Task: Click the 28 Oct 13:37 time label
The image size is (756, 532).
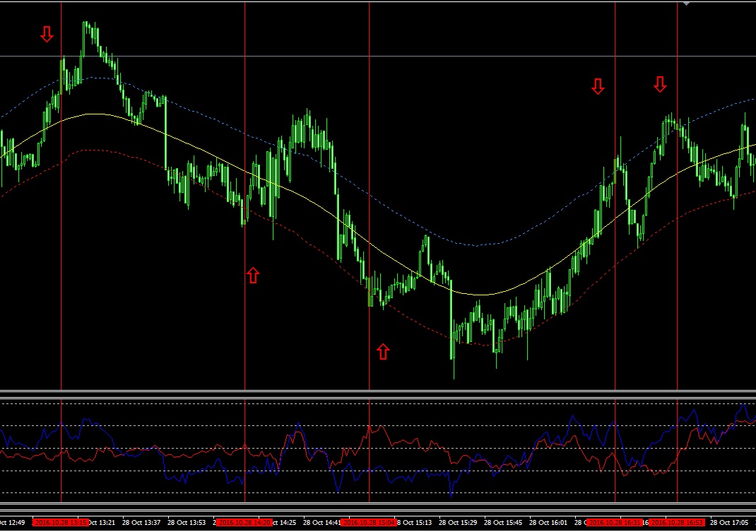Action: [141, 522]
